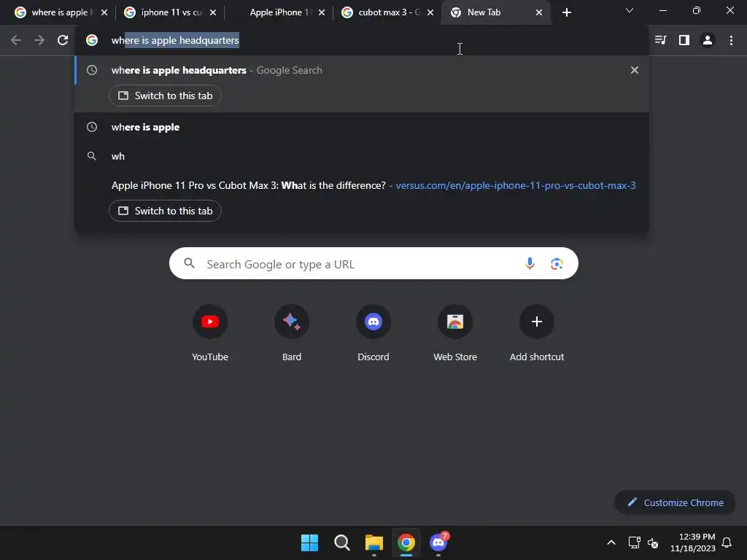Open the side panel icon
The height and width of the screenshot is (560, 747).
coord(684,41)
